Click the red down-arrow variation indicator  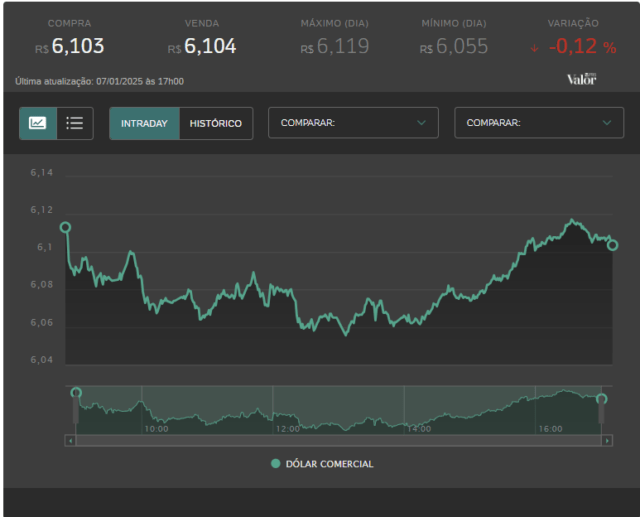534,49
